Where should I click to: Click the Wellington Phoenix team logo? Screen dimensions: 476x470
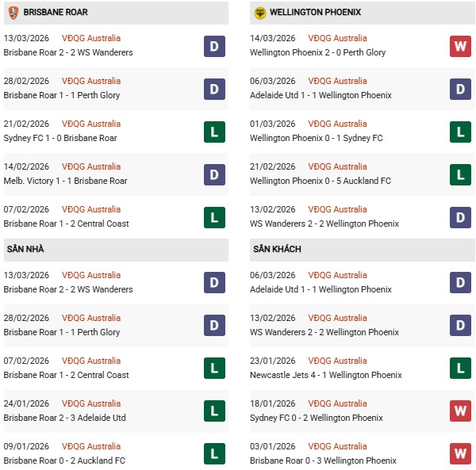(259, 13)
